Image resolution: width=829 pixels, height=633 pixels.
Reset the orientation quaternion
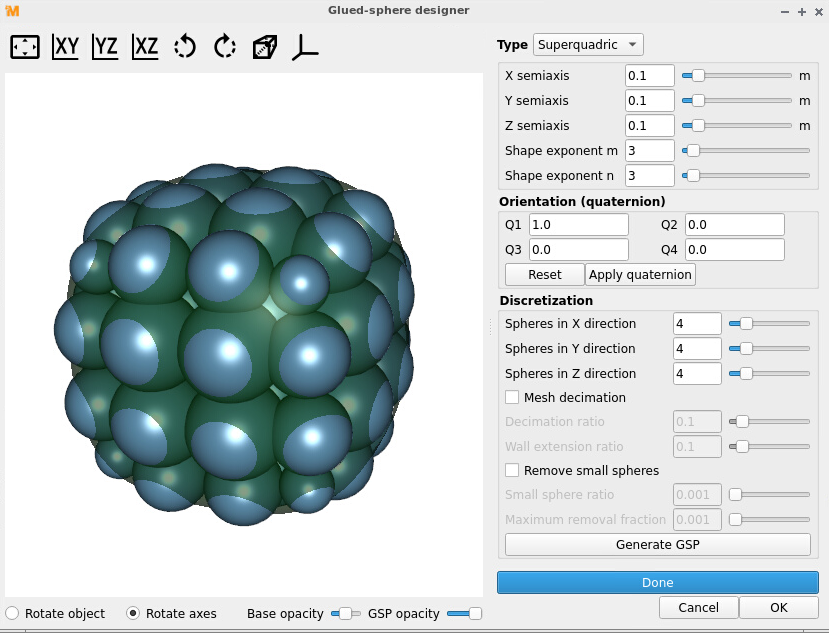point(544,274)
